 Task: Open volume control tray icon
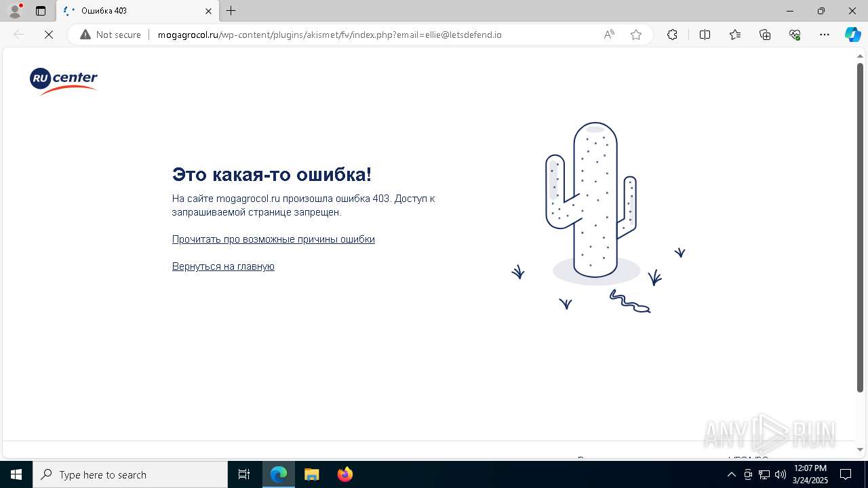click(781, 474)
